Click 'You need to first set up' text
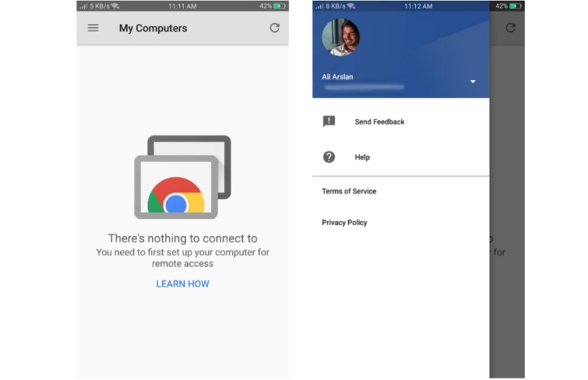 [182, 258]
